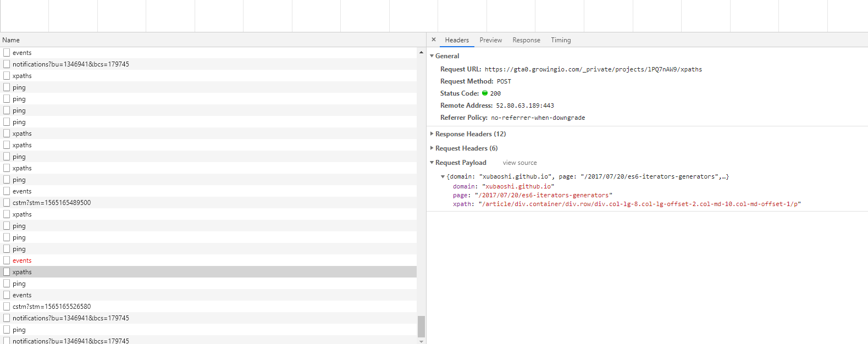Click the scrollbar up arrow in request list
868x344 pixels.
[x=422, y=52]
